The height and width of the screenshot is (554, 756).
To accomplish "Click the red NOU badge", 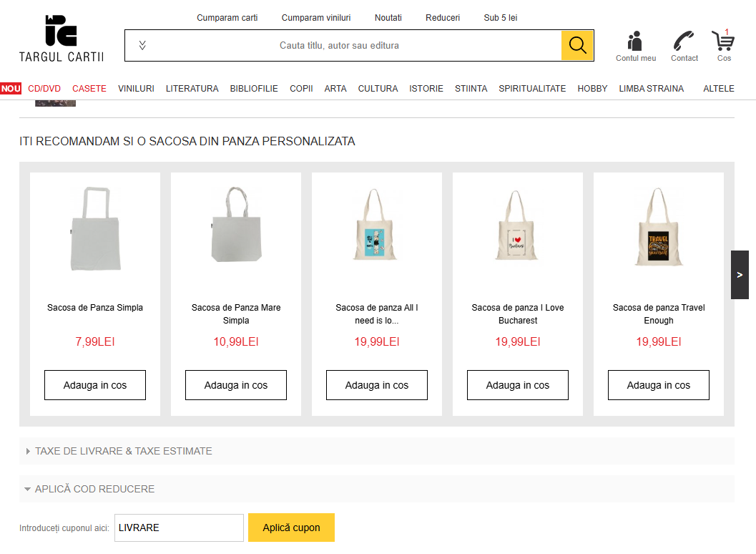I will (11, 89).
